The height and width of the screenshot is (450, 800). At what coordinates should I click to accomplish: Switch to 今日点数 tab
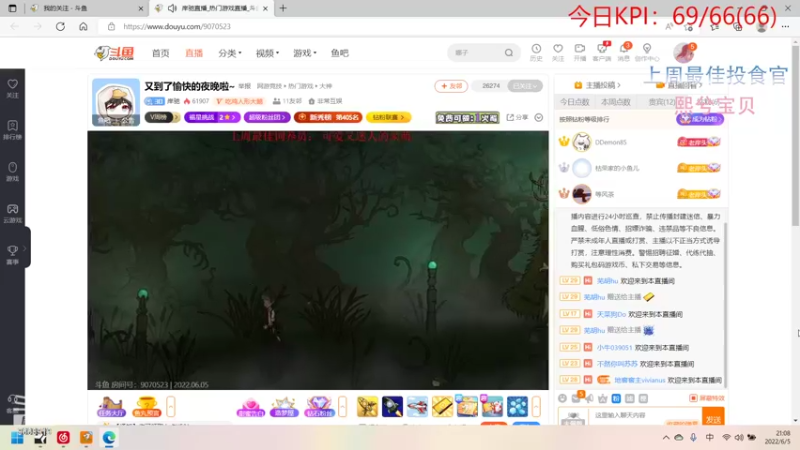coord(574,102)
